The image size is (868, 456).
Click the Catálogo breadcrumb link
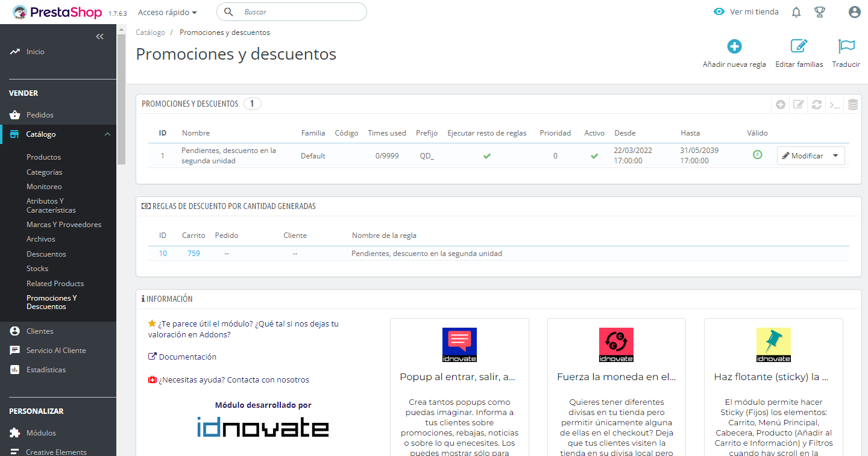click(x=150, y=33)
